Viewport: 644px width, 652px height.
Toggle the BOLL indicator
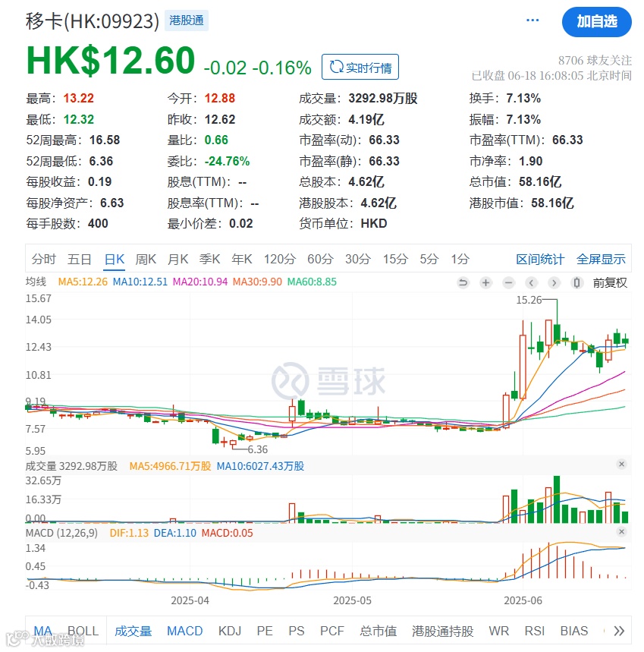pos(83,632)
